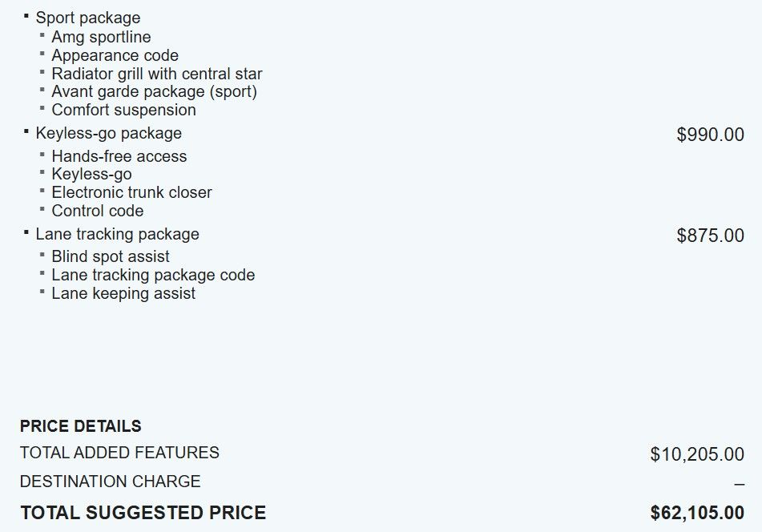Click the Electronic trunk closer item
Screen dimensions: 762x532
point(131,192)
